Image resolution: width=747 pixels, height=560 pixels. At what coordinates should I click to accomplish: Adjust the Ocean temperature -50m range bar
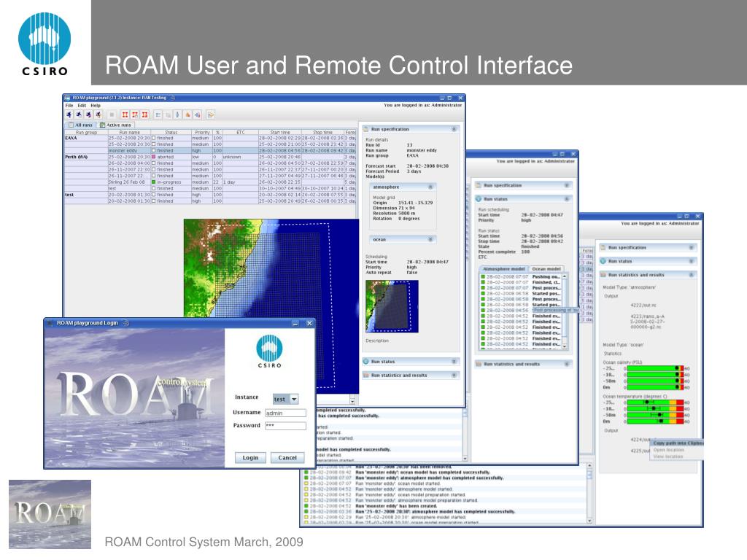click(x=656, y=415)
